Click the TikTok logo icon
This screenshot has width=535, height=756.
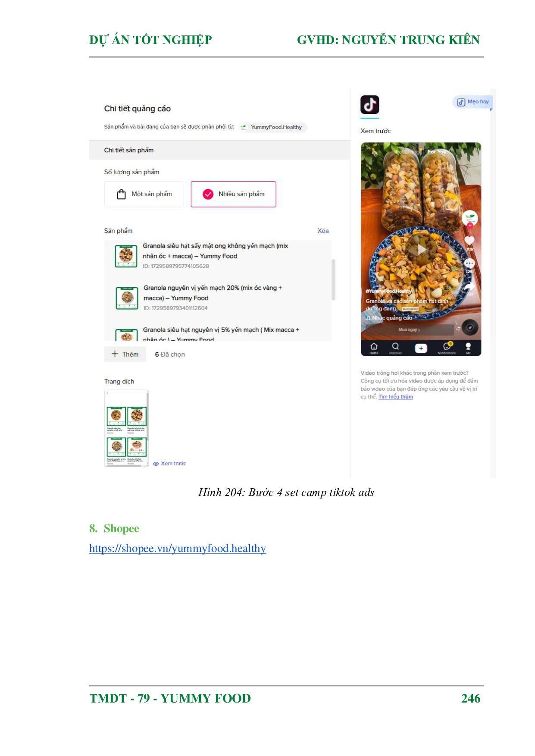coord(369,104)
